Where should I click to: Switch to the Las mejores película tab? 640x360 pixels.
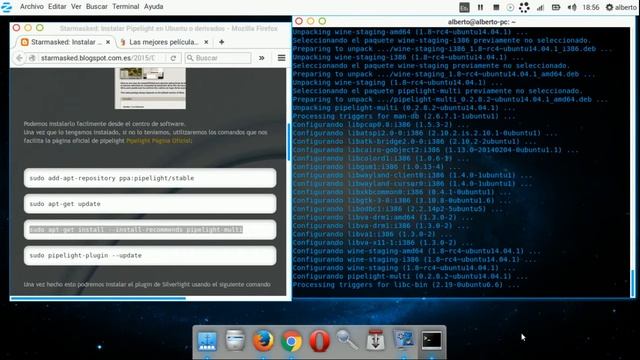[163, 42]
